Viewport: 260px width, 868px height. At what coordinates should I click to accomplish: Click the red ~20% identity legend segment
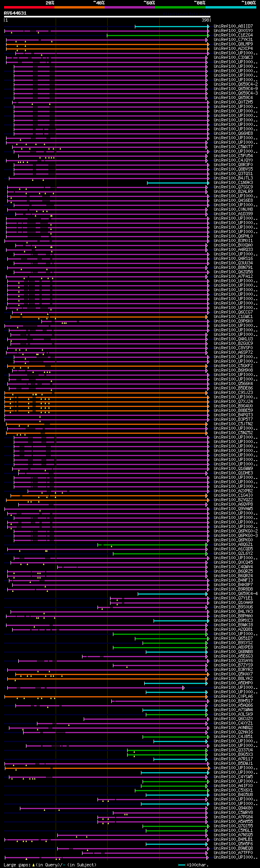coord(29,7)
